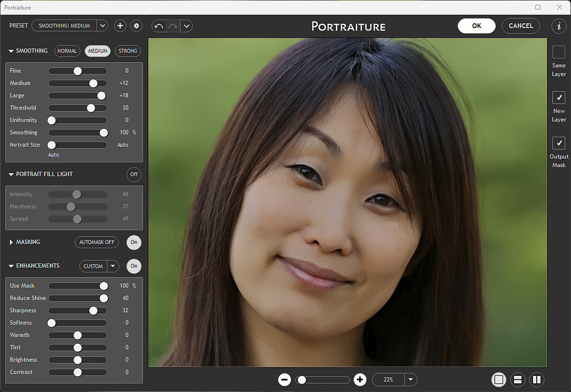Collapse the Portrait Fill Light section
This screenshot has height=392, width=571.
point(11,175)
